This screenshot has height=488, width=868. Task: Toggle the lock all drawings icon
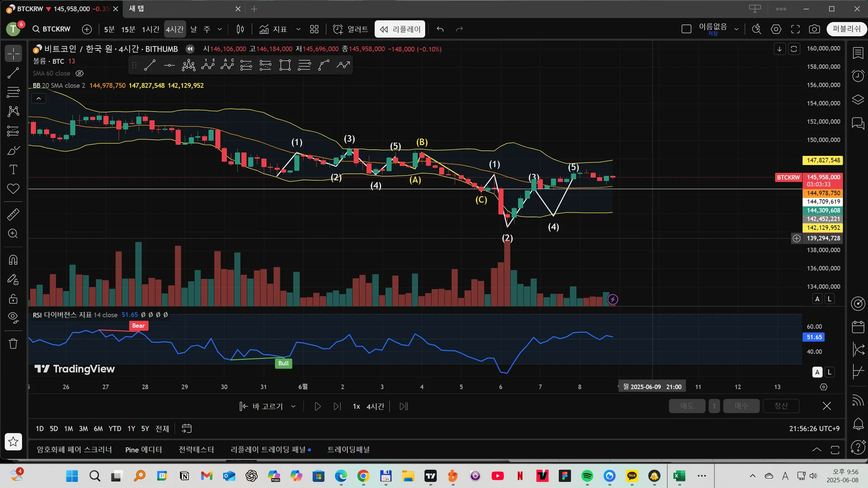[13, 299]
